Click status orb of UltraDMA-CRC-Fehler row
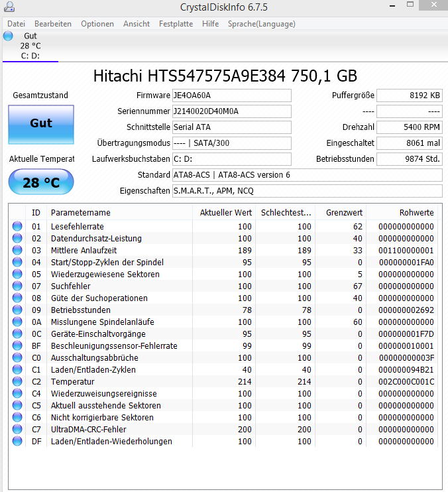448x492 pixels. click(x=17, y=429)
